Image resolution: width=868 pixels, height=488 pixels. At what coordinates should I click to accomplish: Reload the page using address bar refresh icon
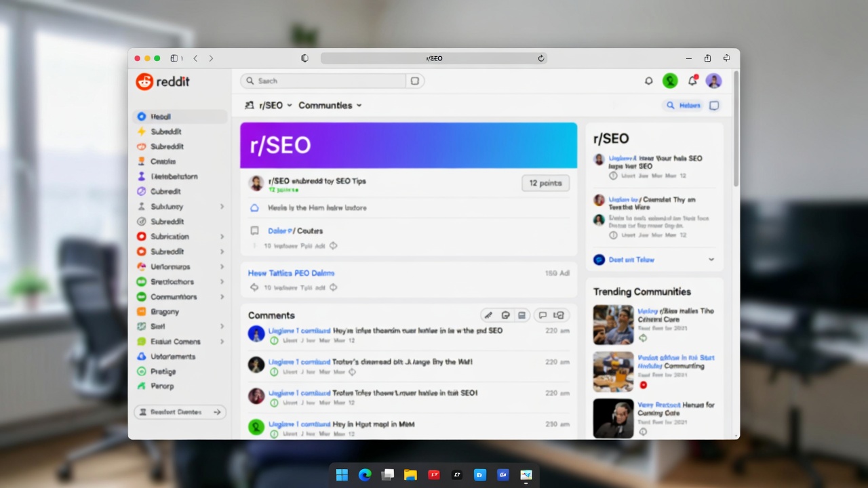pyautogui.click(x=541, y=58)
